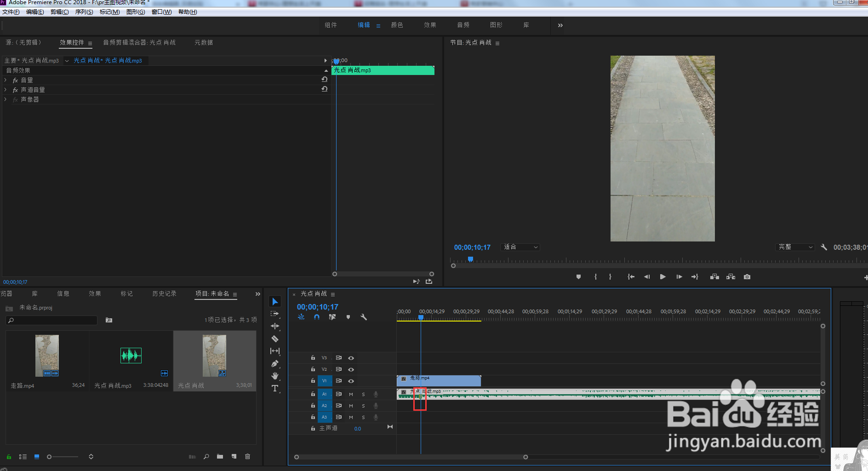Step back one frame in Program Monitor

point(647,277)
